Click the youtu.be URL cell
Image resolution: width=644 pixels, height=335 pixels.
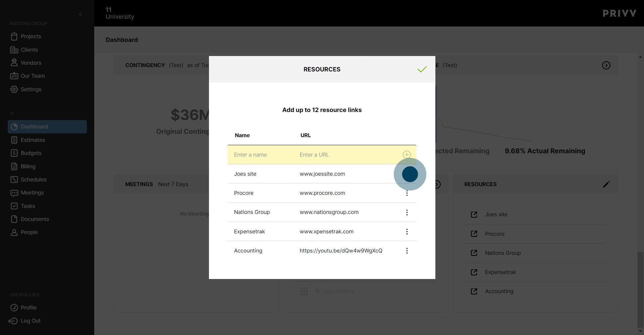click(341, 250)
